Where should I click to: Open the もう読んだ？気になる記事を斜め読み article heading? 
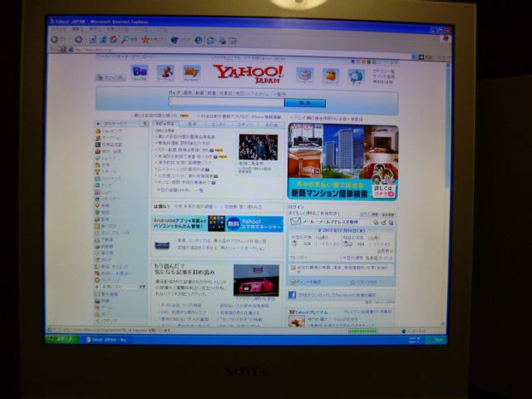click(185, 268)
